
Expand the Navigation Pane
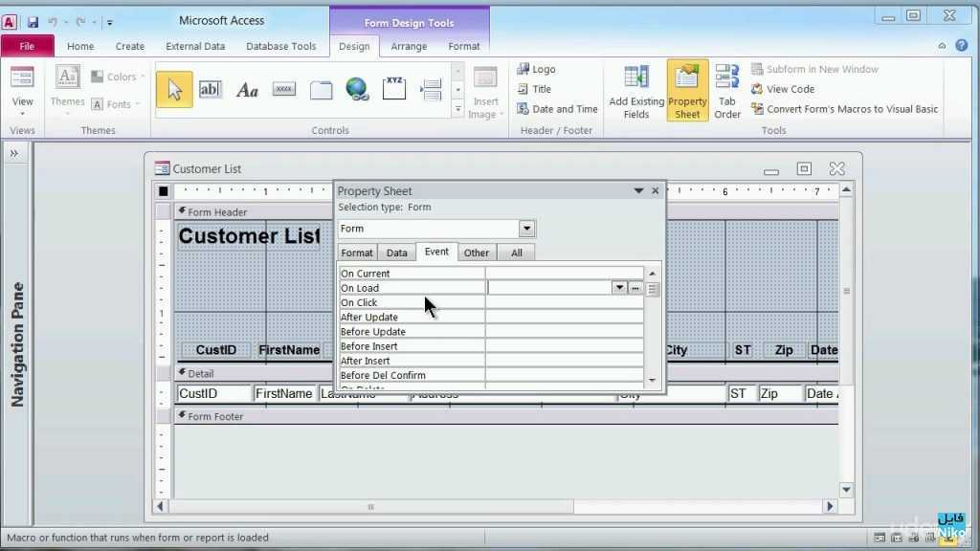(x=13, y=154)
